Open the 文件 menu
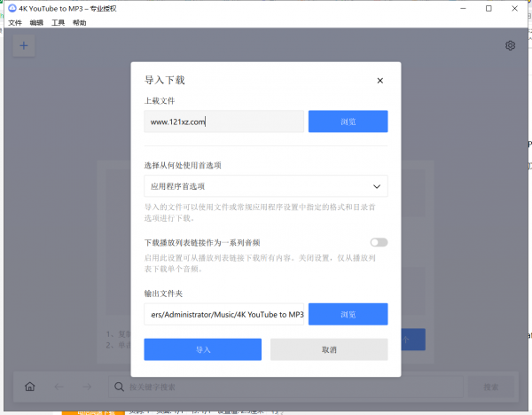Screen dimensions: 532x415 click(x=15, y=23)
